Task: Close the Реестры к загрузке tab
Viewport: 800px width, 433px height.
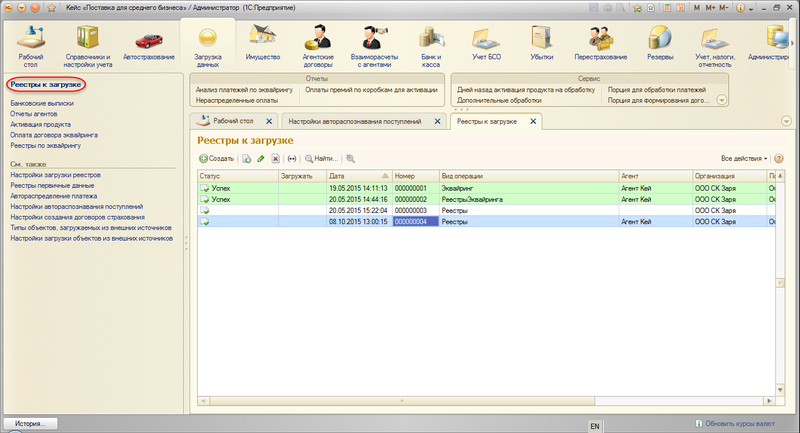Action: coord(533,121)
